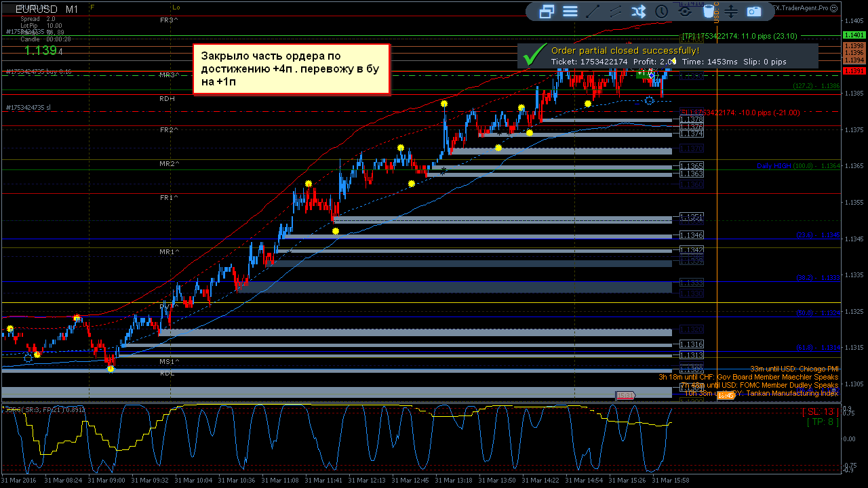Click the LotPip 10.00 info line
The height and width of the screenshot is (488, 868).
pyautogui.click(x=41, y=26)
